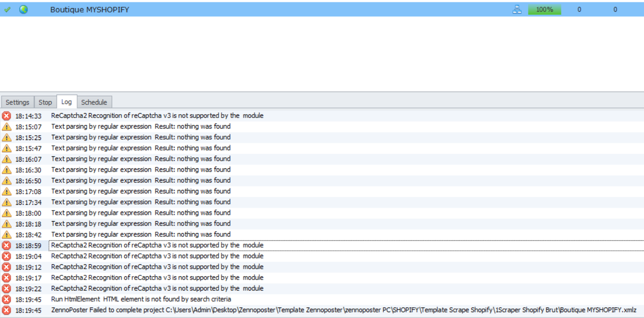
Task: Click error icon of HtmlElement not found entry
Action: tap(6, 299)
